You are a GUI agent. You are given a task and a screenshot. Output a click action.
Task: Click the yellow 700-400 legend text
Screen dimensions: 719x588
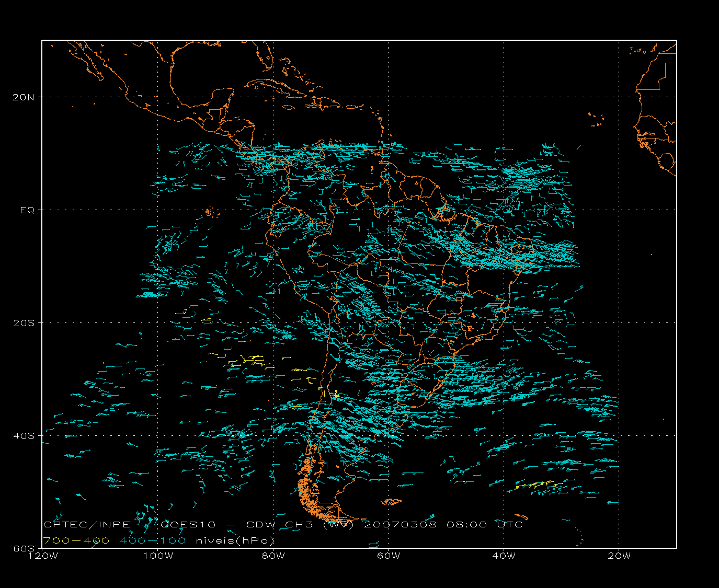tap(76, 540)
